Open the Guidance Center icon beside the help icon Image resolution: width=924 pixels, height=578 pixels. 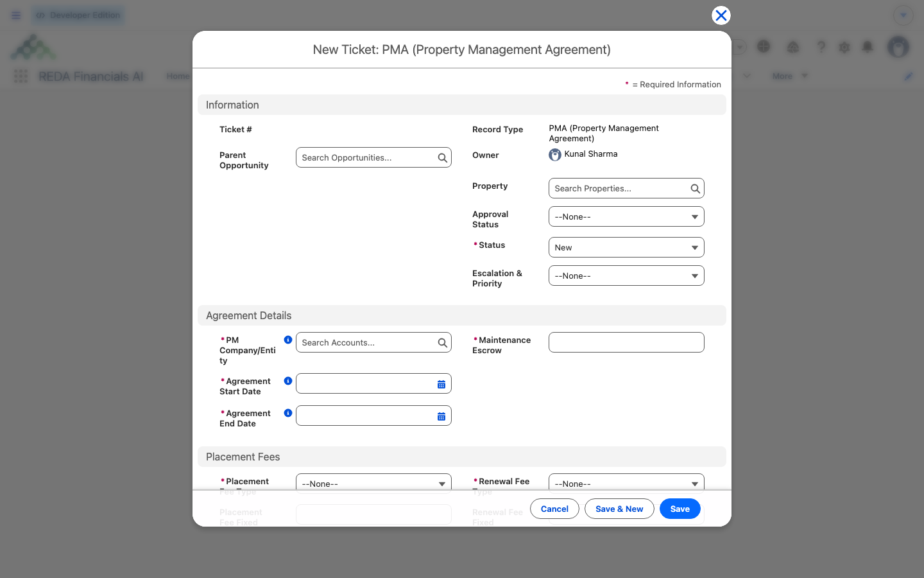[x=793, y=47]
